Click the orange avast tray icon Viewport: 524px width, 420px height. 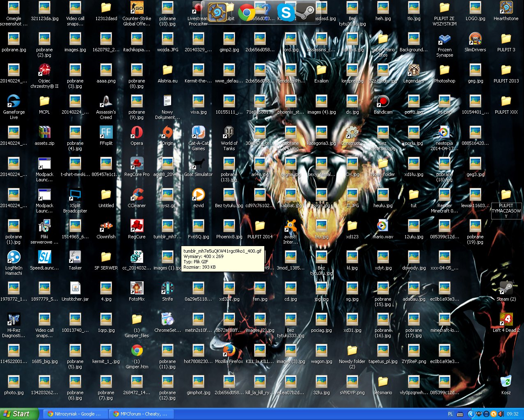click(494, 414)
